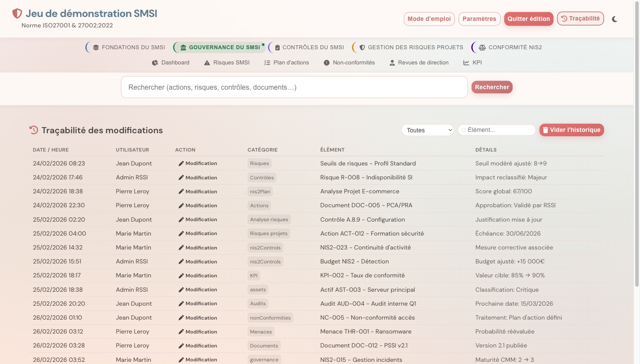Click the Rechercher button
640x364 pixels.
pyautogui.click(x=492, y=87)
